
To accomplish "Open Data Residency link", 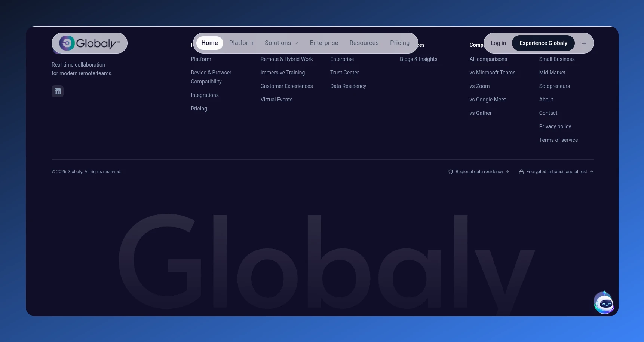I will pyautogui.click(x=348, y=86).
